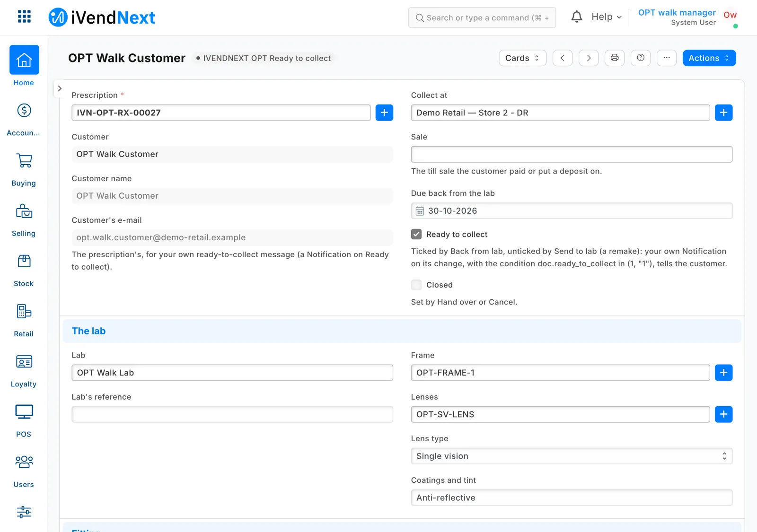Open the apps grid launcher icon
Viewport: 757px width, 532px height.
(x=24, y=17)
